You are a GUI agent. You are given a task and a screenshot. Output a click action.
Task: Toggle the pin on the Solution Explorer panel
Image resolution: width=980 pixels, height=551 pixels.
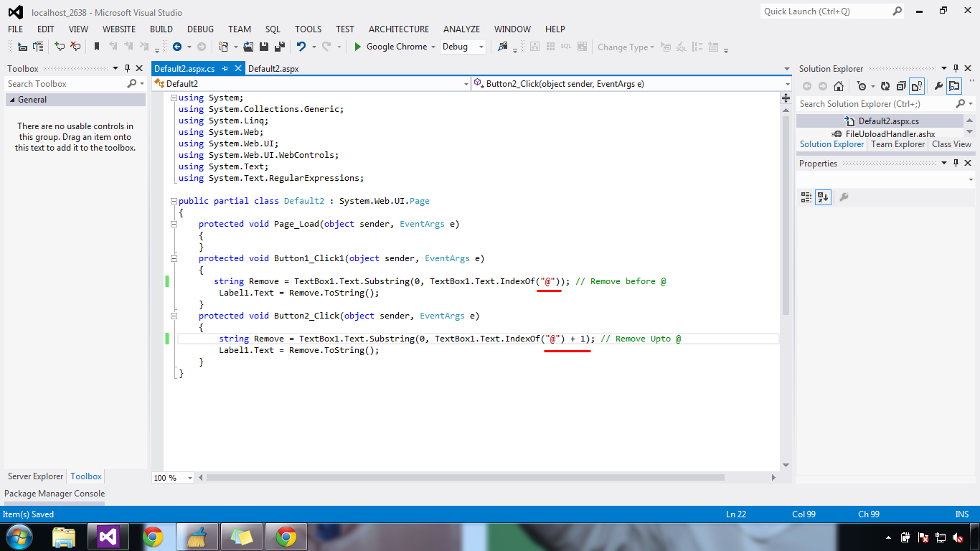[956, 68]
